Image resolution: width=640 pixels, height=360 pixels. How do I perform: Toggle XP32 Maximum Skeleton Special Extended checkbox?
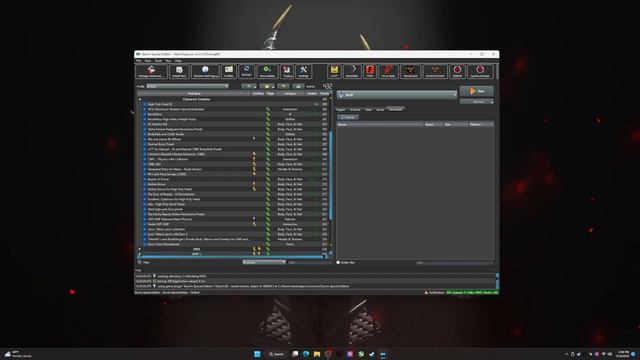[144, 109]
